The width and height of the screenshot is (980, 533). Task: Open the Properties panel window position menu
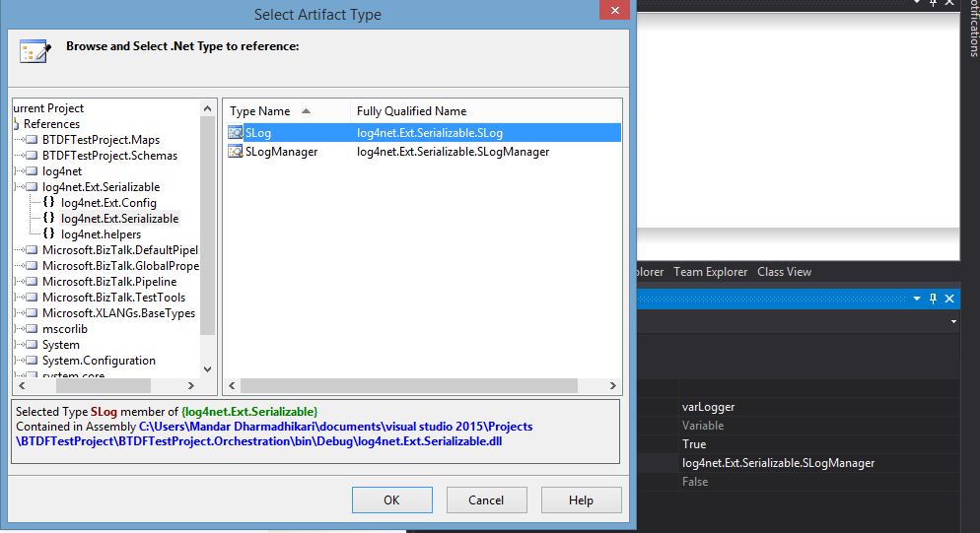917,299
